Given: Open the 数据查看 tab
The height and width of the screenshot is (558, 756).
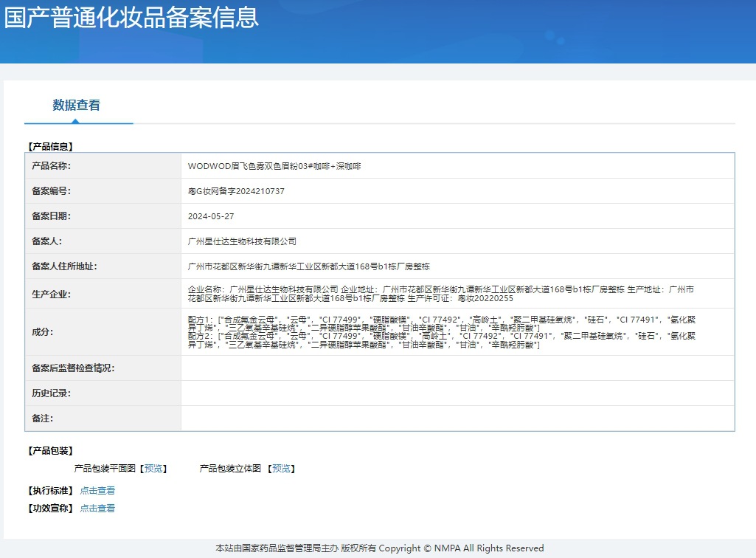Looking at the screenshot, I should point(76,106).
